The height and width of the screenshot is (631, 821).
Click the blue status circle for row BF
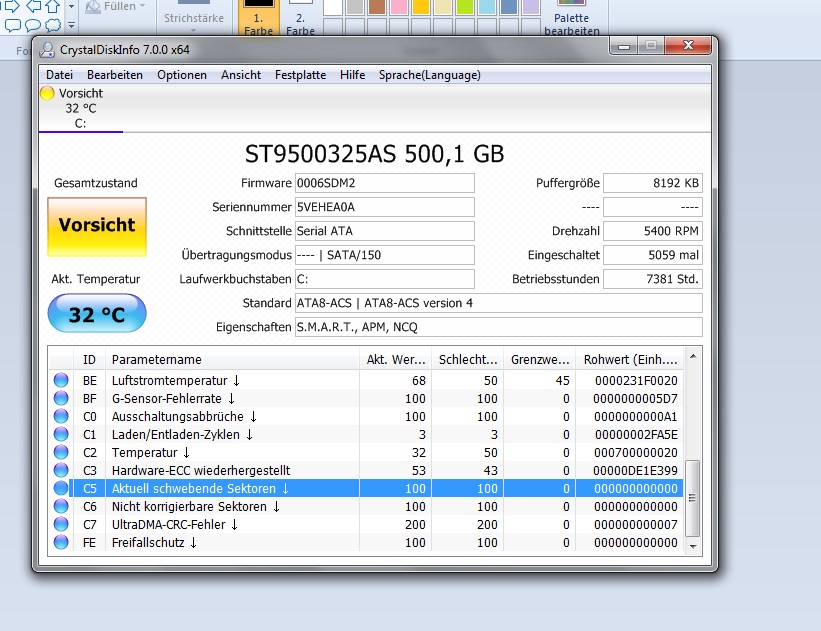(x=61, y=398)
